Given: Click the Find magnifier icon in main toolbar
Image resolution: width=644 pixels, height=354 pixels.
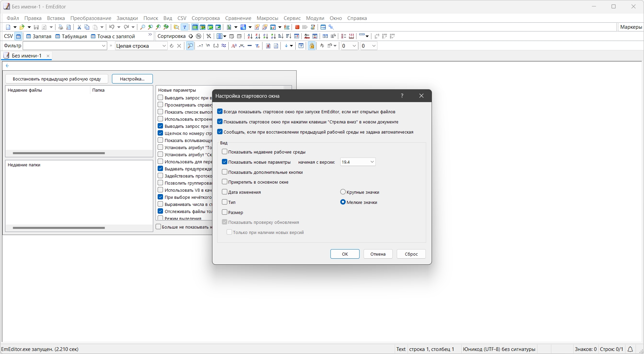Looking at the screenshot, I should [x=143, y=27].
